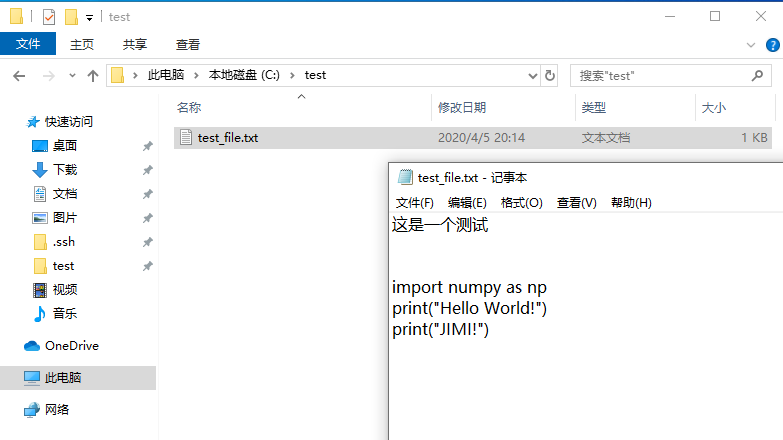This screenshot has height=440, width=783.
Task: Open the recent locations dropdown arrow
Action: (x=72, y=76)
